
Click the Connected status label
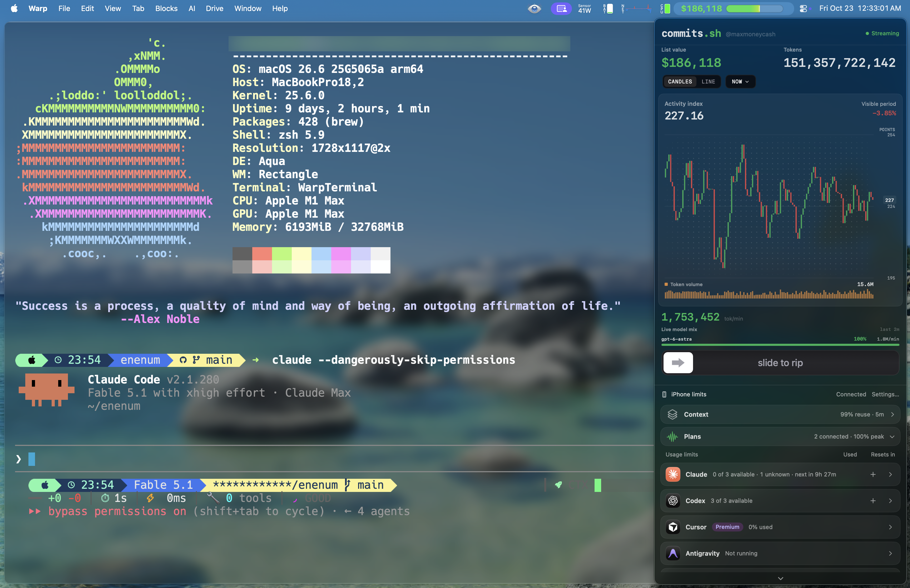(851, 395)
